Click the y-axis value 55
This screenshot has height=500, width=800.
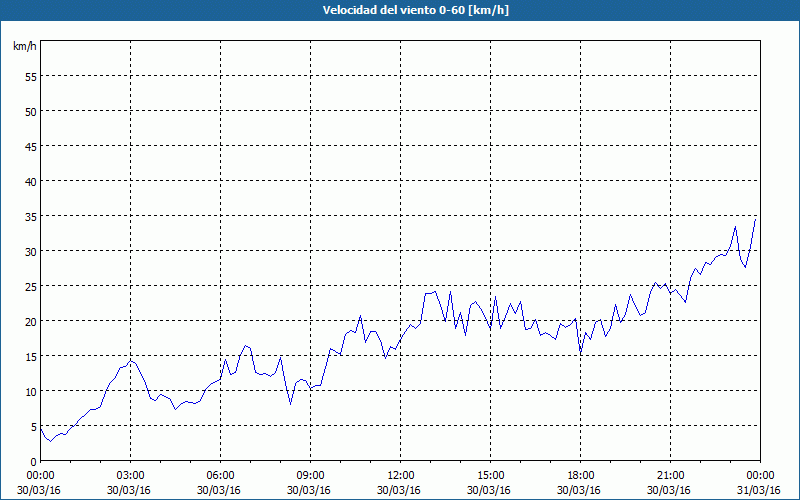31,77
